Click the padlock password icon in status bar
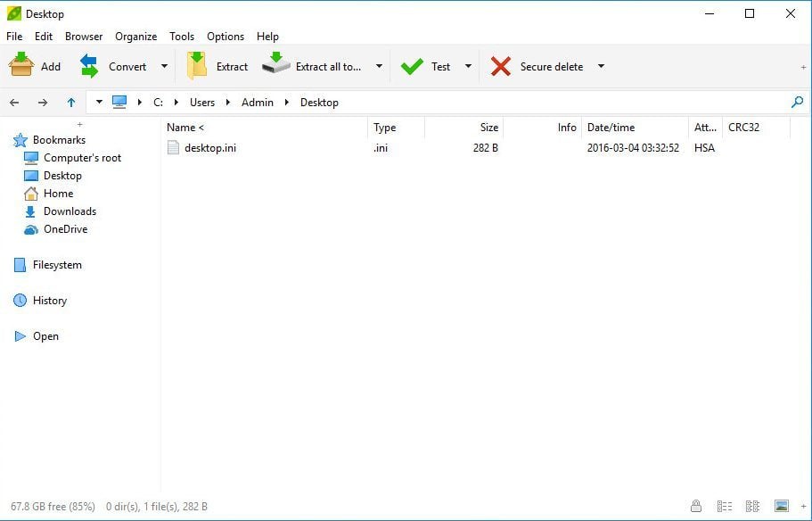The width and height of the screenshot is (812, 521). [x=695, y=506]
